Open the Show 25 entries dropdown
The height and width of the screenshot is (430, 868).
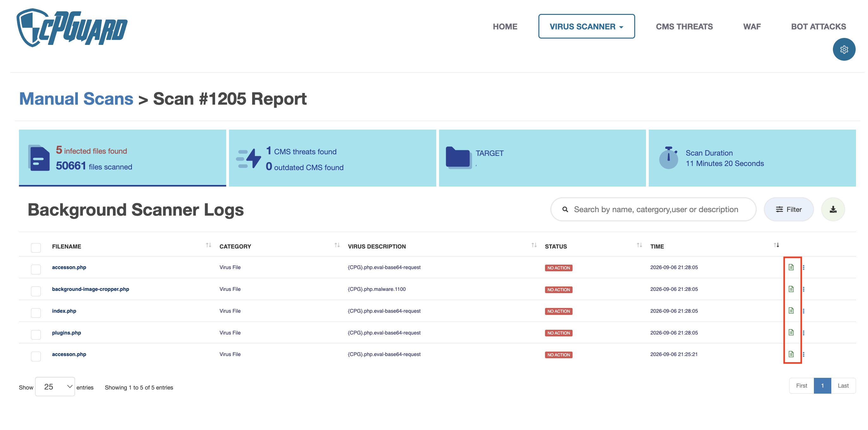(x=55, y=387)
